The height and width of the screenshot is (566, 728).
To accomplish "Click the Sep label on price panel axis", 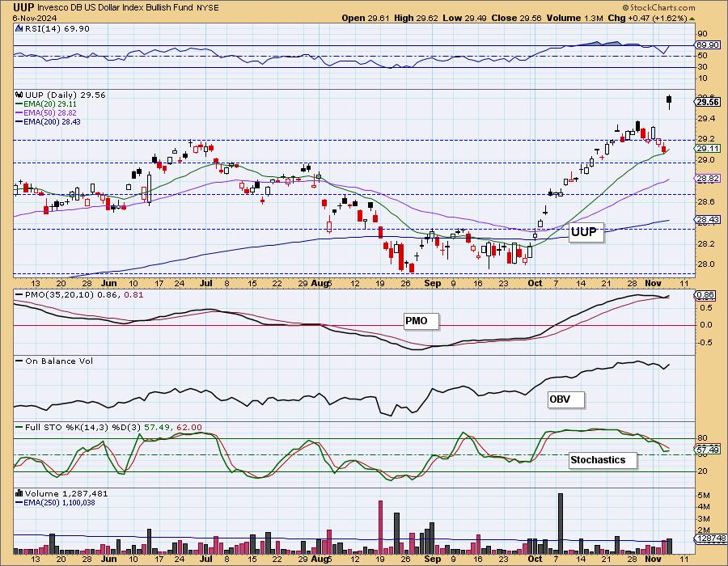I will point(432,283).
